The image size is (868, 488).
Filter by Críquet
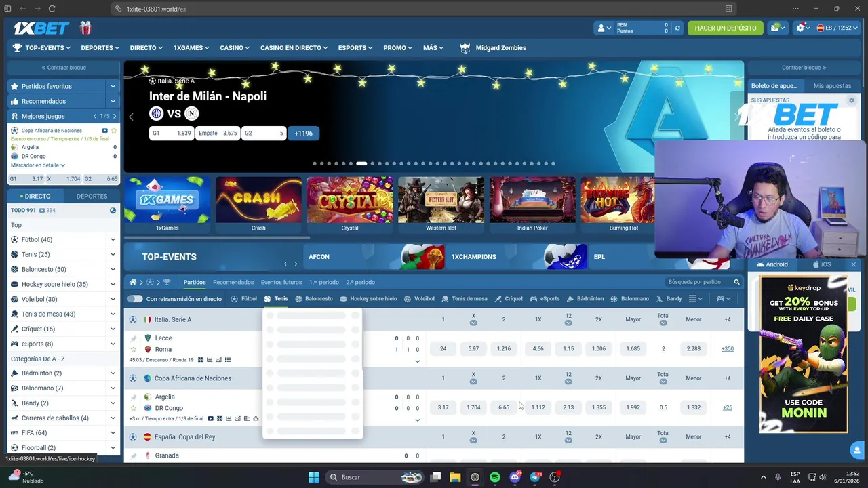(x=509, y=299)
